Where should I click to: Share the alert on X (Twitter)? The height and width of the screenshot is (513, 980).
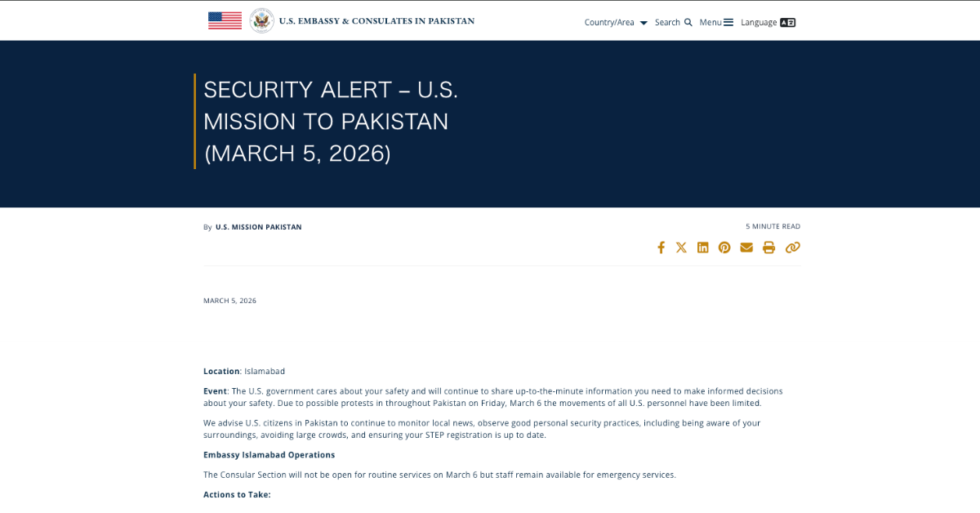click(x=681, y=248)
